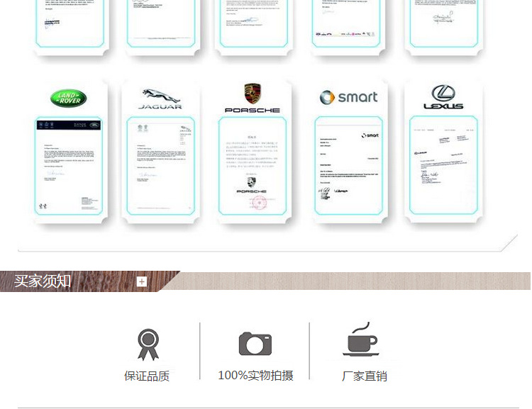Click the 100%实物拍摄 label
This screenshot has width=532, height=409.
[x=255, y=376]
